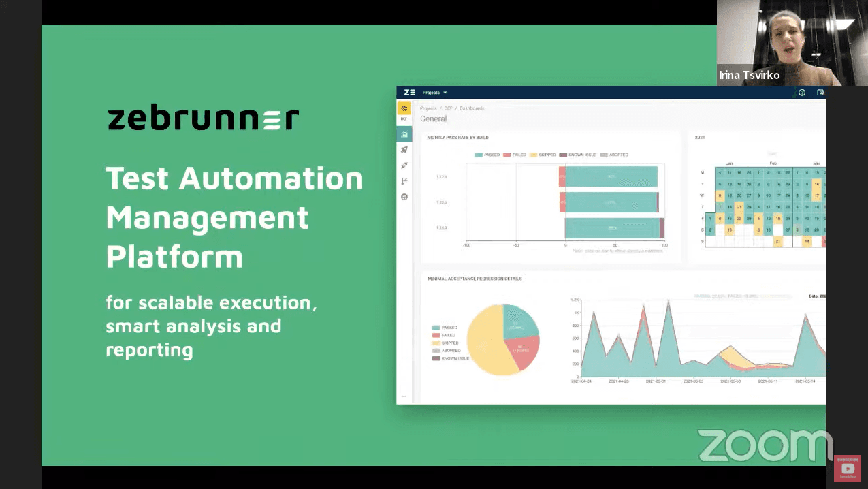The height and width of the screenshot is (489, 868).
Task: Click the globe icon in sidebar
Action: pyautogui.click(x=404, y=197)
